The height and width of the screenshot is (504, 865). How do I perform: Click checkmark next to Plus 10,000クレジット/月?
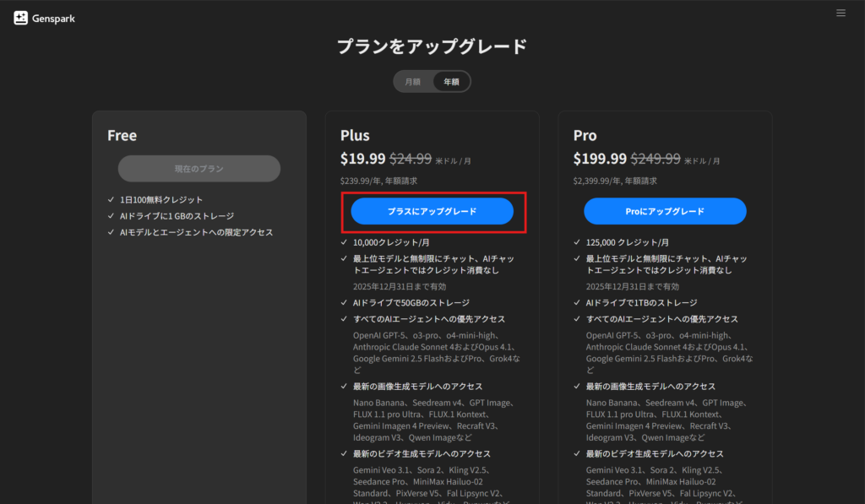[344, 242]
